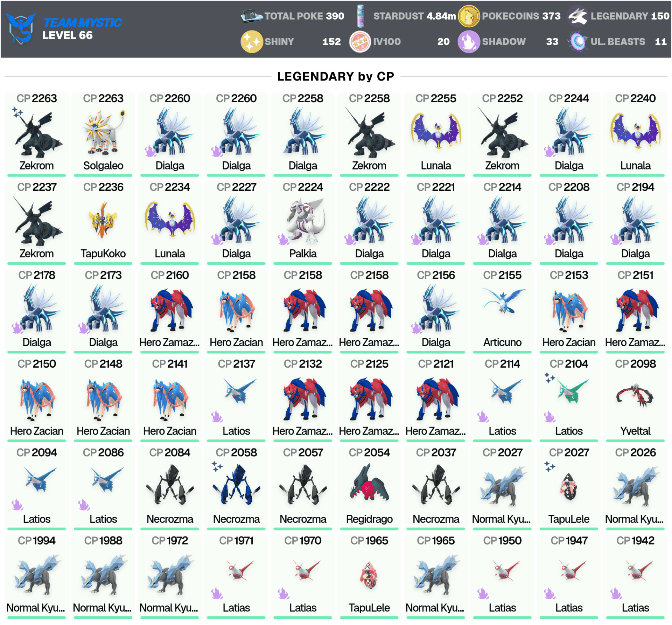Click the LEGENDARY by CP heading
This screenshot has width=672, height=625.
(x=336, y=76)
